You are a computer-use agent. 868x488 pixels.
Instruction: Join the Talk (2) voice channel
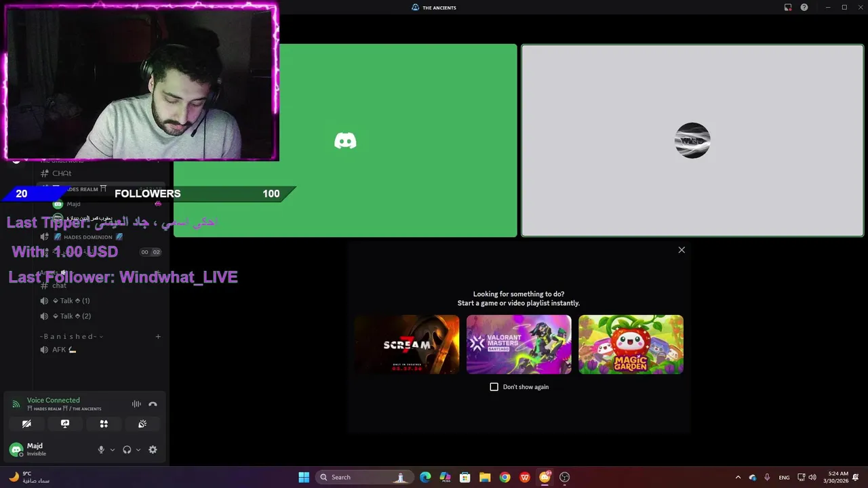click(100, 316)
